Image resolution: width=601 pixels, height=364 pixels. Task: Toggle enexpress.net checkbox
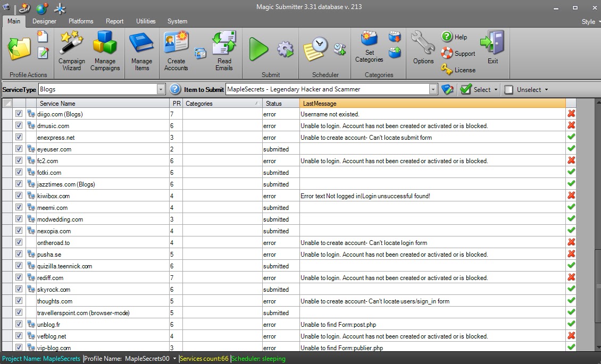coord(19,137)
